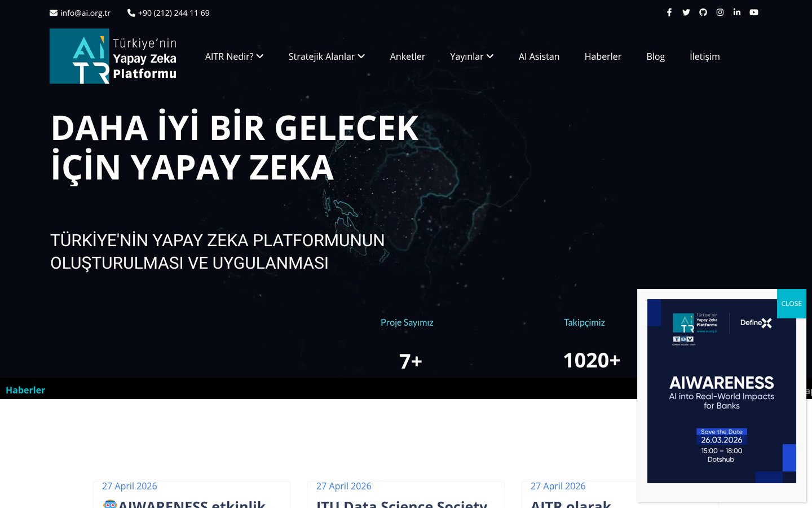Open the AIWARENESS etkinlik news title
812x508 pixels.
point(184,503)
